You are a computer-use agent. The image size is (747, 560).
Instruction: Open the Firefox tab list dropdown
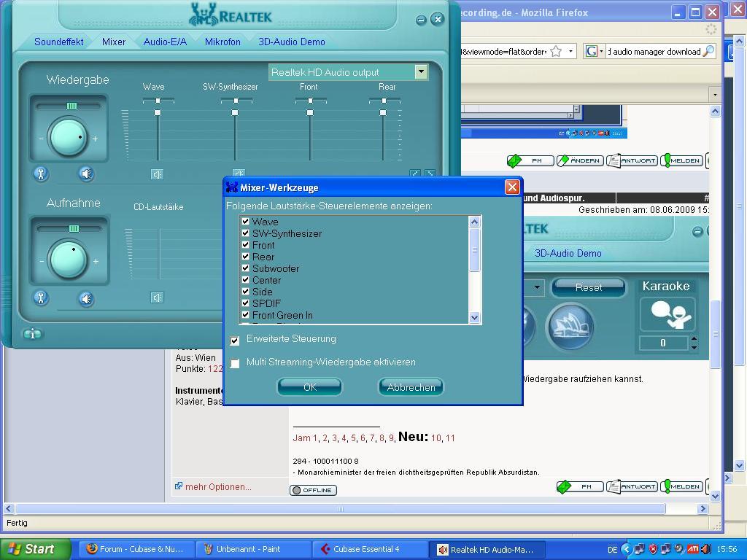pos(715,95)
